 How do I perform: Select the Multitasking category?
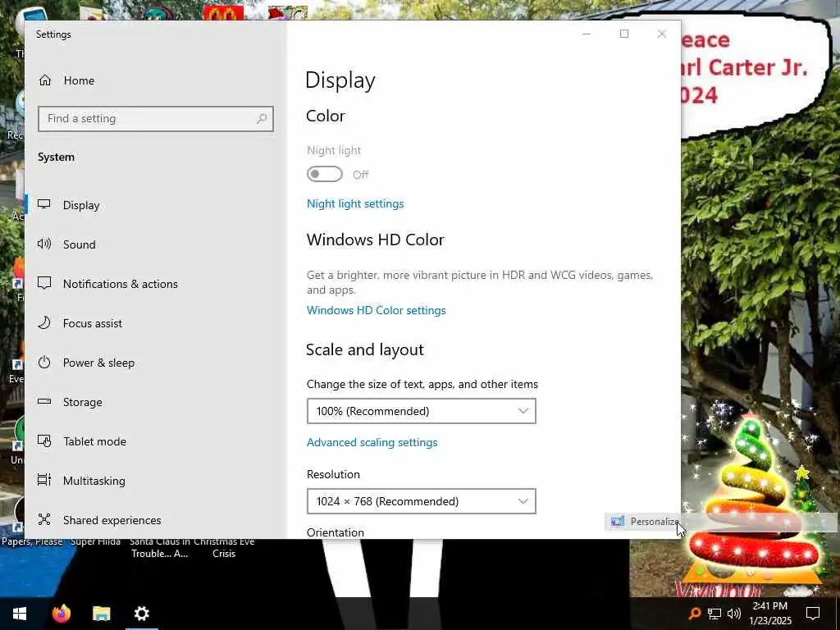click(x=94, y=481)
